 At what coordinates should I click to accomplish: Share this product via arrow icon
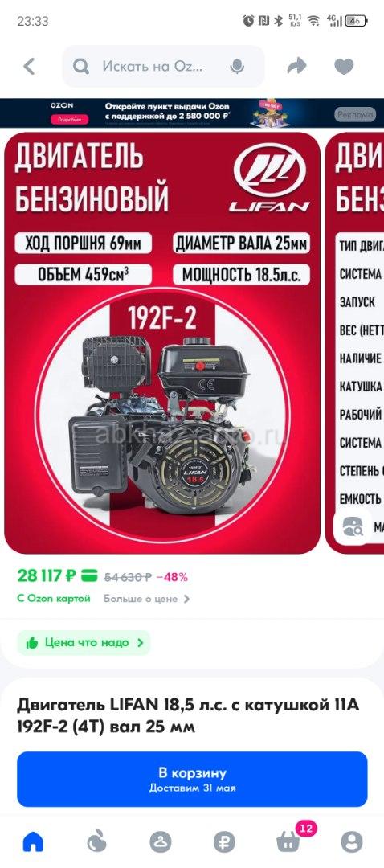(x=297, y=67)
